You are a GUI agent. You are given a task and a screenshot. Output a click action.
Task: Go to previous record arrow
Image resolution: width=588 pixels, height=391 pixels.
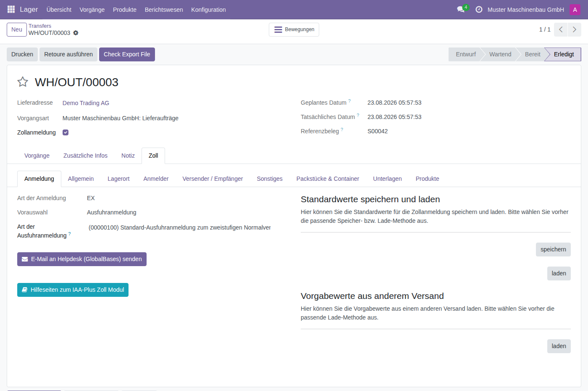click(561, 29)
